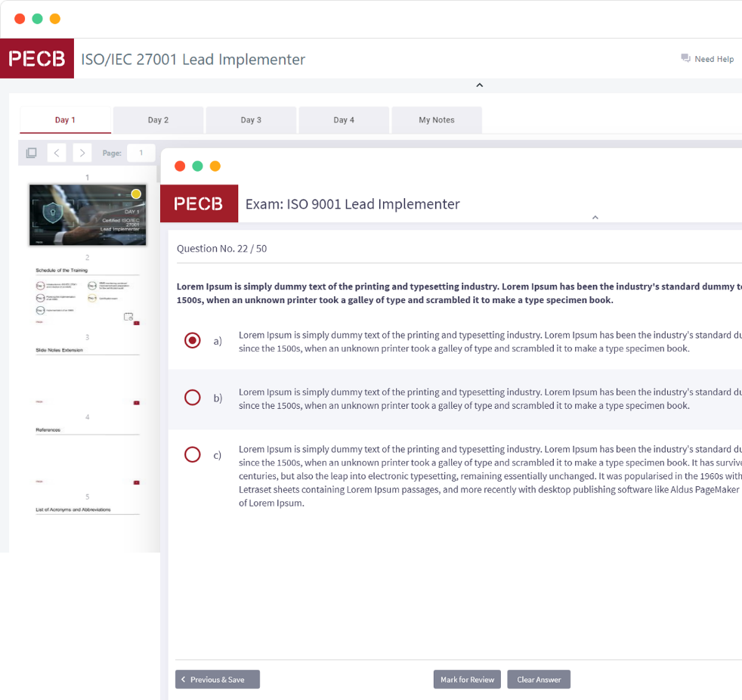The height and width of the screenshot is (700, 742).
Task: Open the My Notes tab
Action: click(437, 120)
